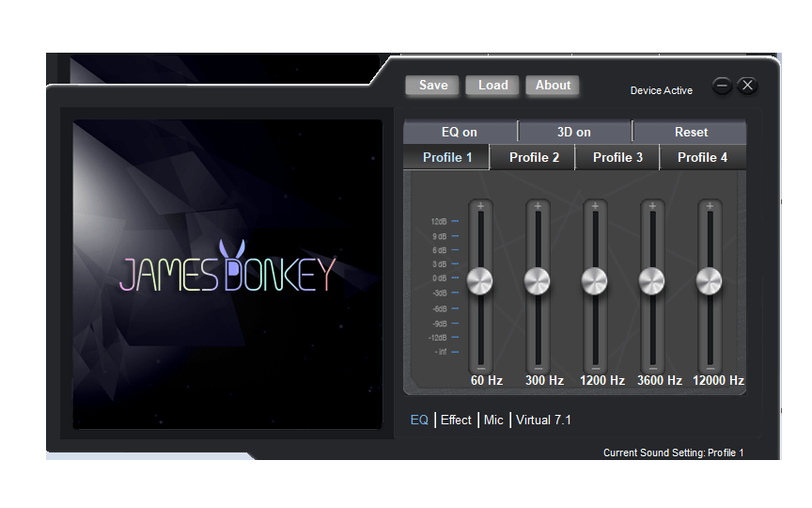Screen dimensions: 812x508
Task: Toggle the EQ on button
Action: point(460,133)
